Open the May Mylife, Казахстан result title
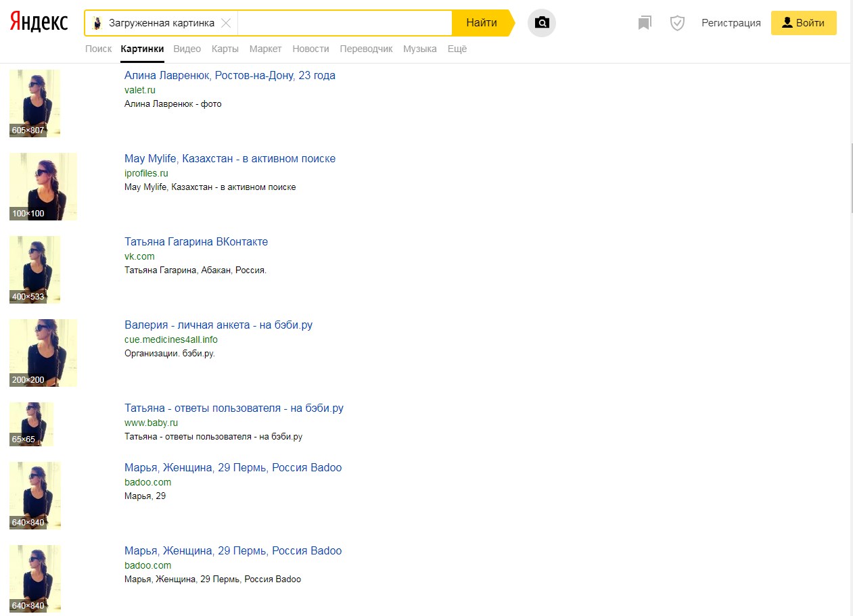Image resolution: width=853 pixels, height=616 pixels. (x=230, y=159)
